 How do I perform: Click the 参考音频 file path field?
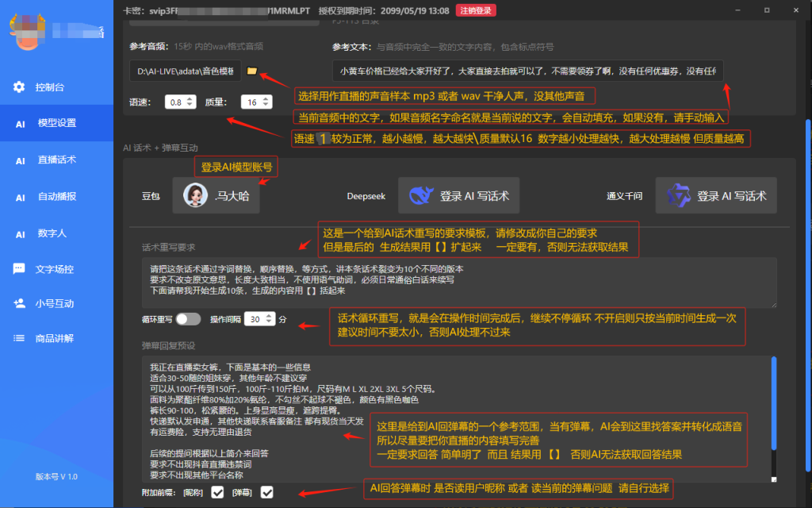185,71
